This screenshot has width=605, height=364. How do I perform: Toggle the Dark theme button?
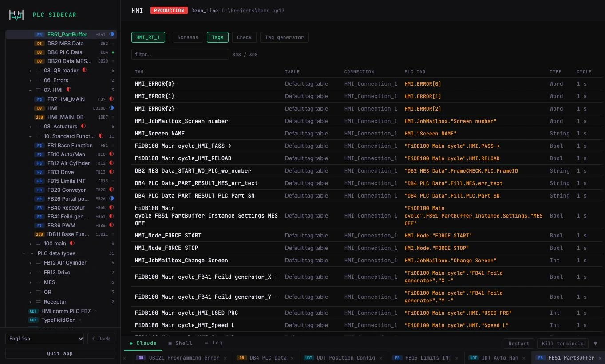pos(101,339)
